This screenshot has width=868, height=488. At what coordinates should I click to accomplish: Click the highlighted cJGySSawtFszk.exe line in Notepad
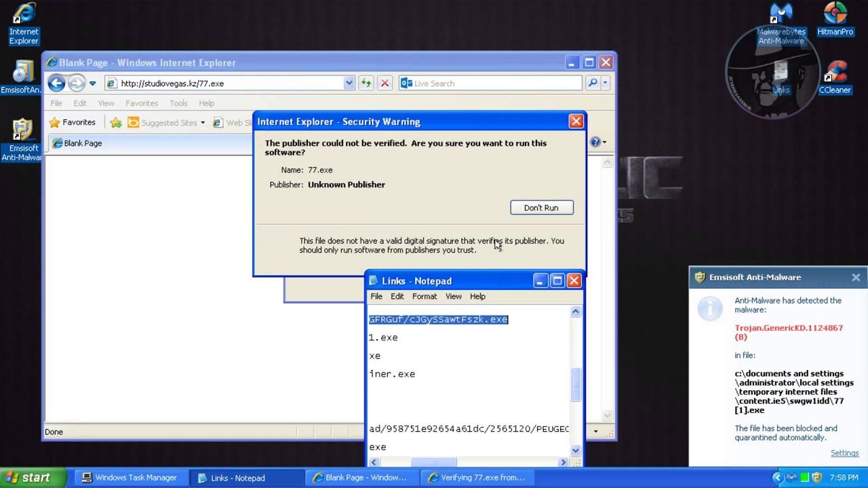pyautogui.click(x=438, y=319)
